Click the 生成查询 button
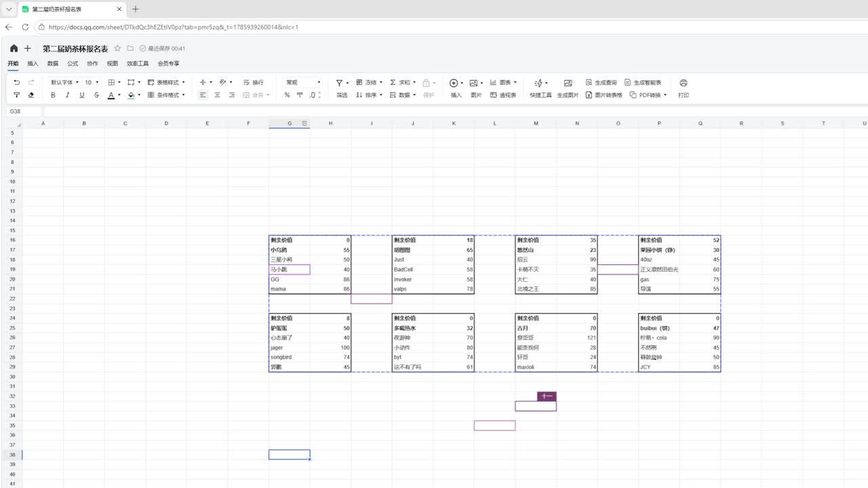 601,83
